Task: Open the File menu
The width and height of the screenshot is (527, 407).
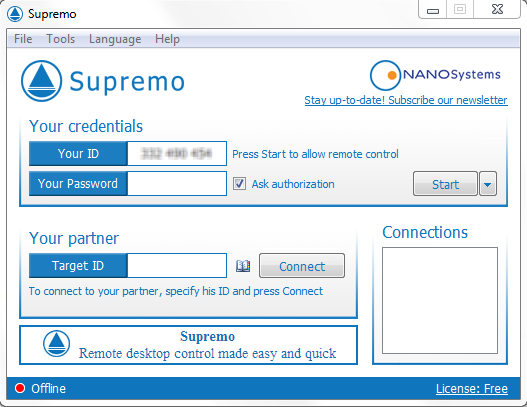Action: tap(23, 39)
